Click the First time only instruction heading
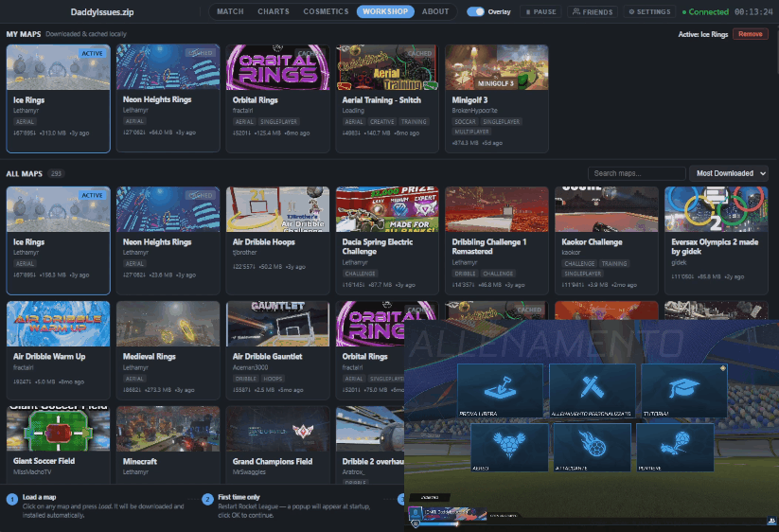779x532 pixels. [239, 497]
